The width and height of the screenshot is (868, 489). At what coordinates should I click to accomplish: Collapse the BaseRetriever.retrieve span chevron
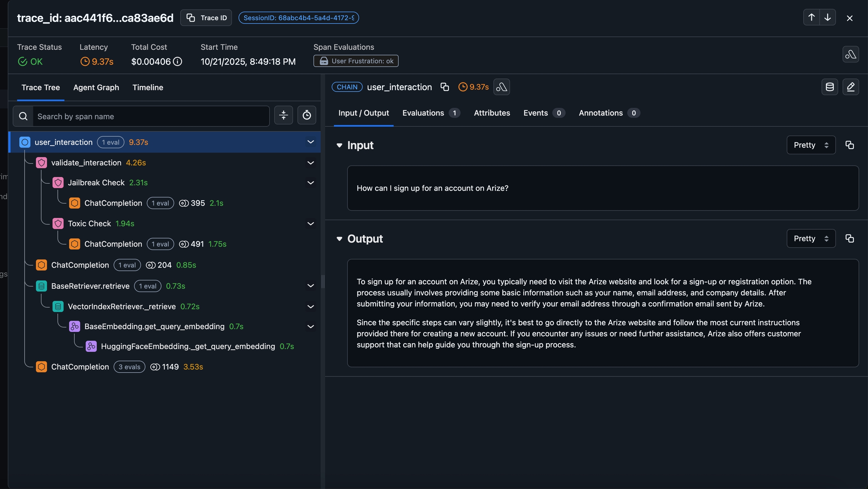tap(310, 286)
